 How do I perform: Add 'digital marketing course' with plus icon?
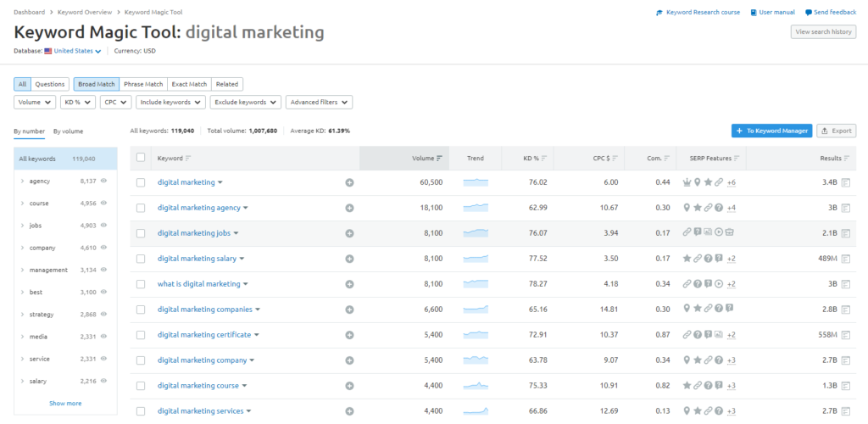(x=349, y=386)
